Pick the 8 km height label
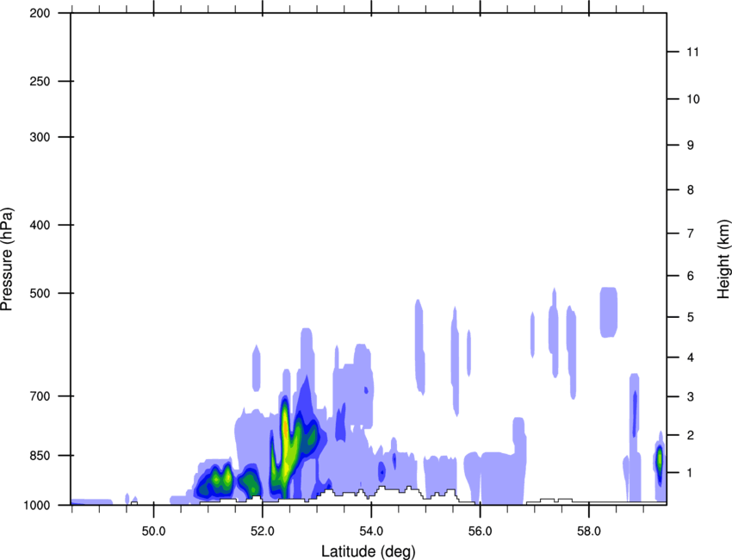 [x=691, y=190]
